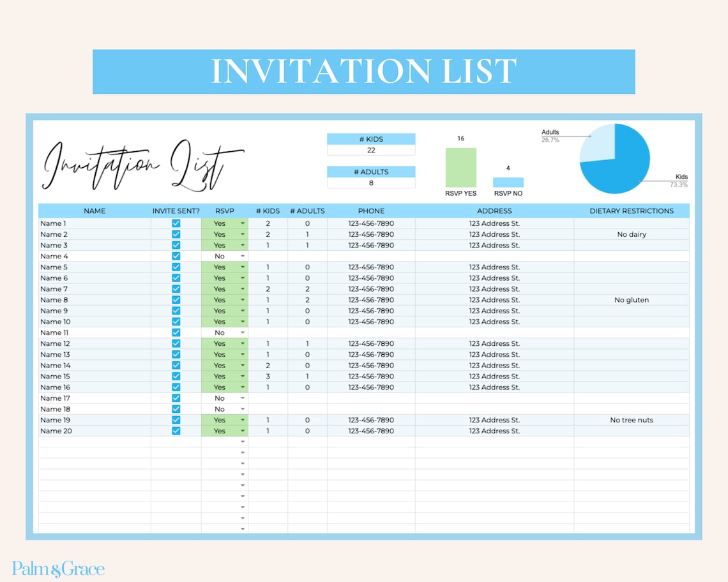This screenshot has width=728, height=582.
Task: Select the # ADULTS total cell showing 8
Action: pyautogui.click(x=370, y=183)
